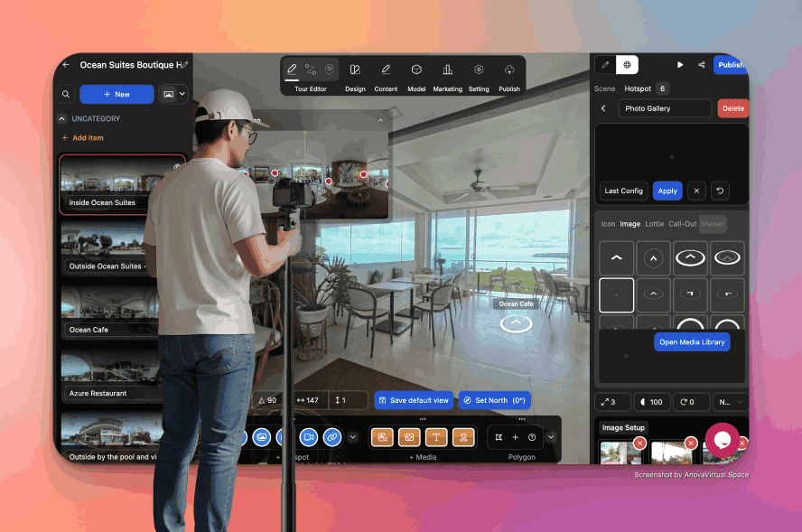Select the pencil tool in Tour Editor
Image resolution: width=802 pixels, height=532 pixels.
click(292, 69)
